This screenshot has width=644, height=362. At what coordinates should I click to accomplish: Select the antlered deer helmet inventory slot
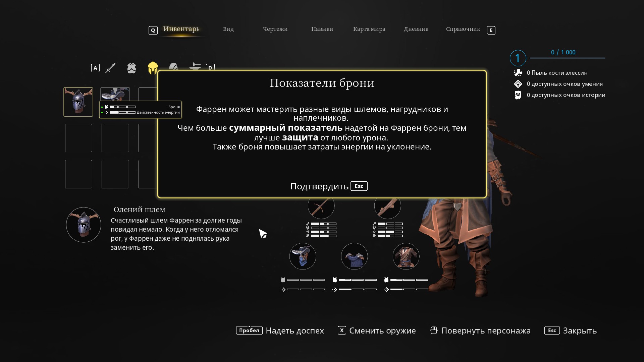(x=78, y=102)
